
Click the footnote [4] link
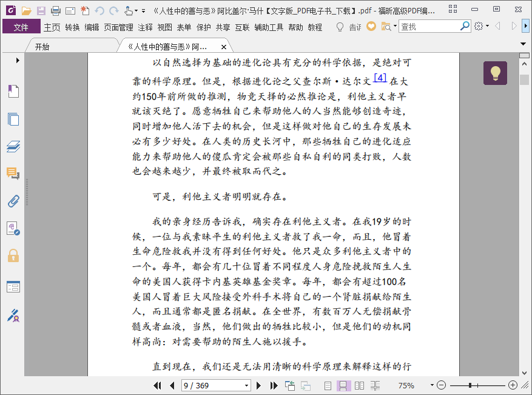pyautogui.click(x=380, y=78)
